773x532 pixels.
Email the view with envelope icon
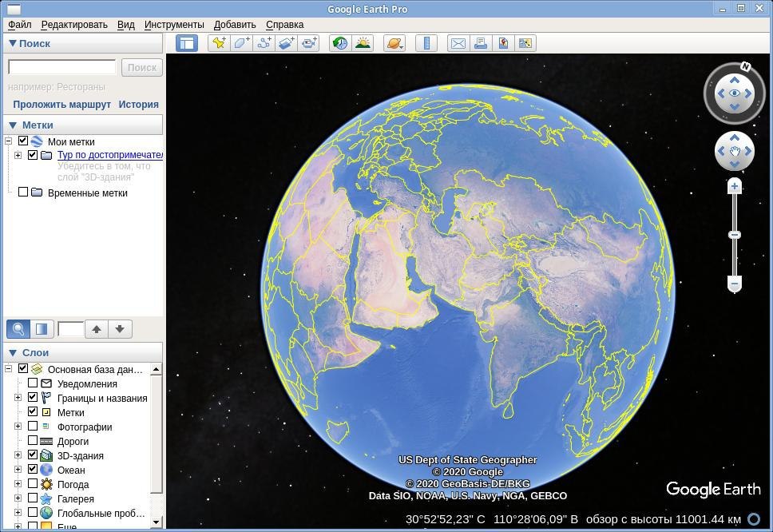click(458, 43)
